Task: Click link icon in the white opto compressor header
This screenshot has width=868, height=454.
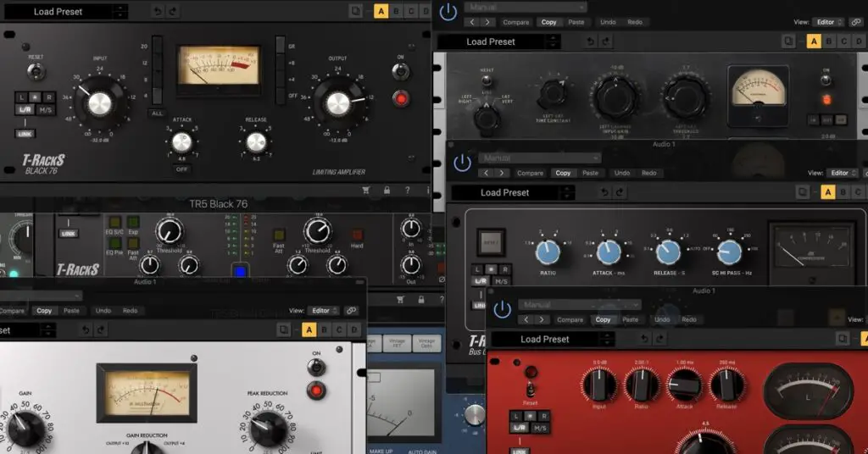Action: point(351,311)
